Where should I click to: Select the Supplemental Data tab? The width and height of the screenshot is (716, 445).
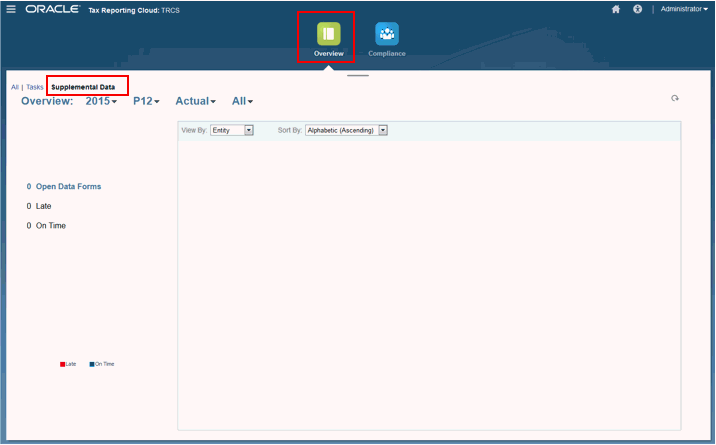(83, 87)
